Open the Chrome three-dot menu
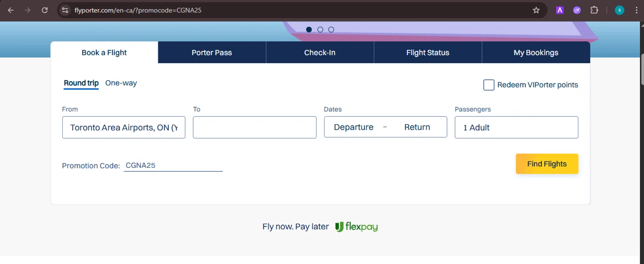This screenshot has height=264, width=644. pyautogui.click(x=636, y=10)
